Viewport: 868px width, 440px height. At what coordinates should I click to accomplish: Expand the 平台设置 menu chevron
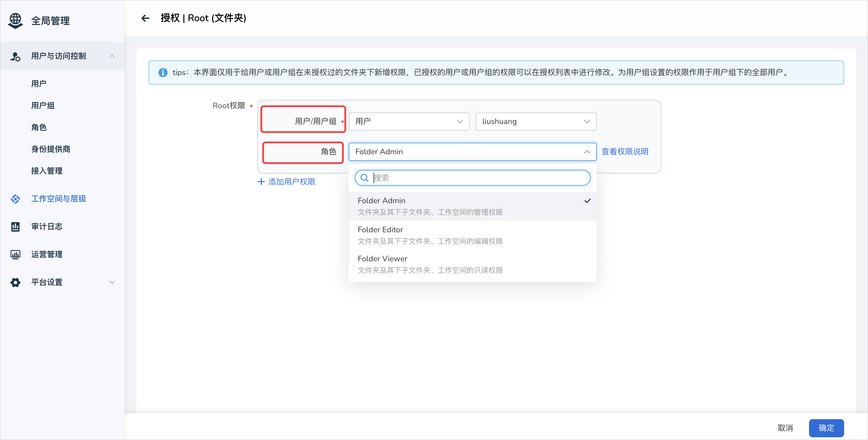pos(112,282)
